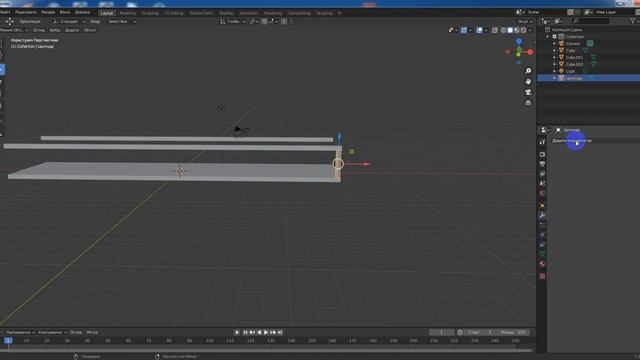This screenshot has width=640, height=360.
Task: Jump to the timeline start frame
Action: coord(245,332)
